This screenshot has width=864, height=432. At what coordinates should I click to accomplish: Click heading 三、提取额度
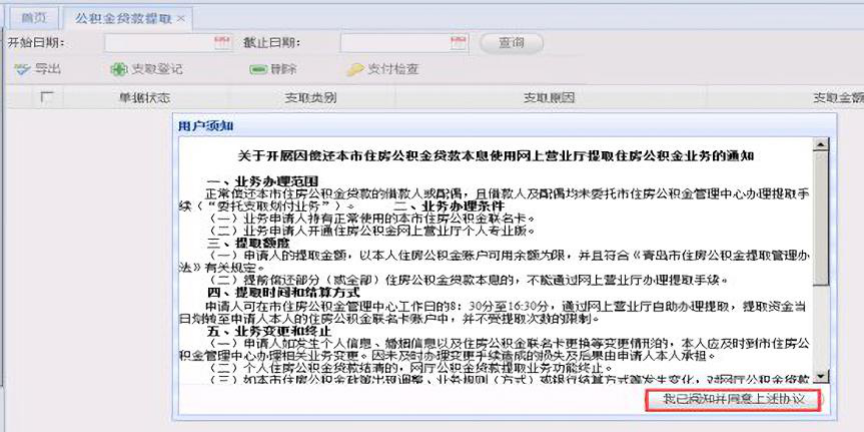pyautogui.click(x=248, y=242)
